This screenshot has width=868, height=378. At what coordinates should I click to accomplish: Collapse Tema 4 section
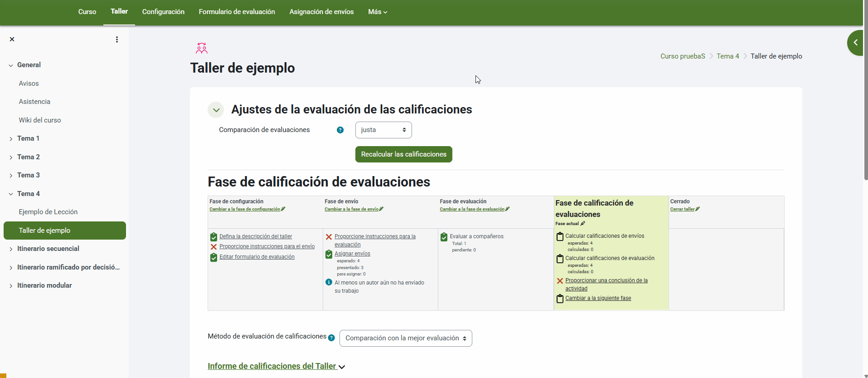point(11,194)
